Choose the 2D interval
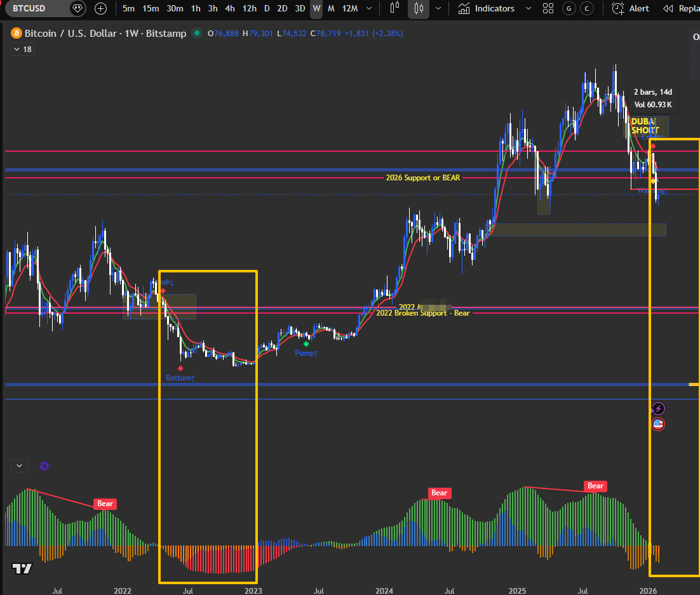This screenshot has height=595, width=700. 282,8
